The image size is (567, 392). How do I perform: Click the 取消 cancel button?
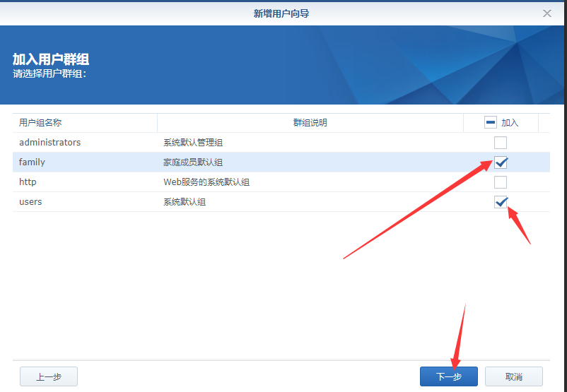514,376
